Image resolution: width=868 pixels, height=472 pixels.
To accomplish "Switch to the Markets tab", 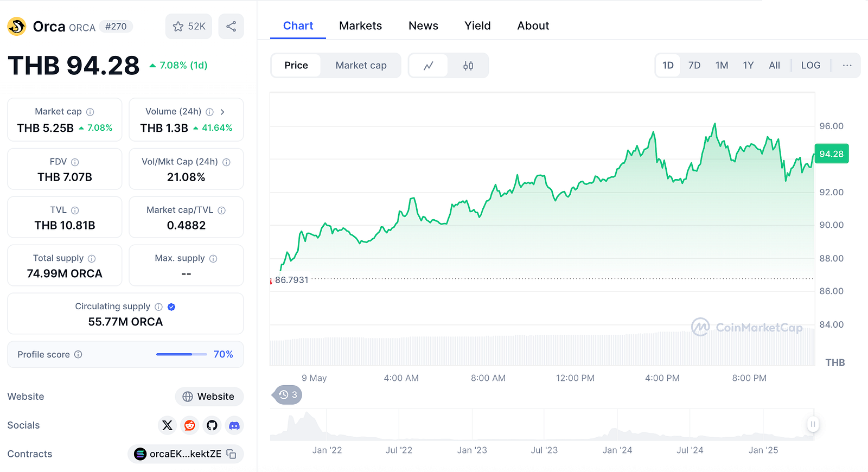I will point(360,26).
